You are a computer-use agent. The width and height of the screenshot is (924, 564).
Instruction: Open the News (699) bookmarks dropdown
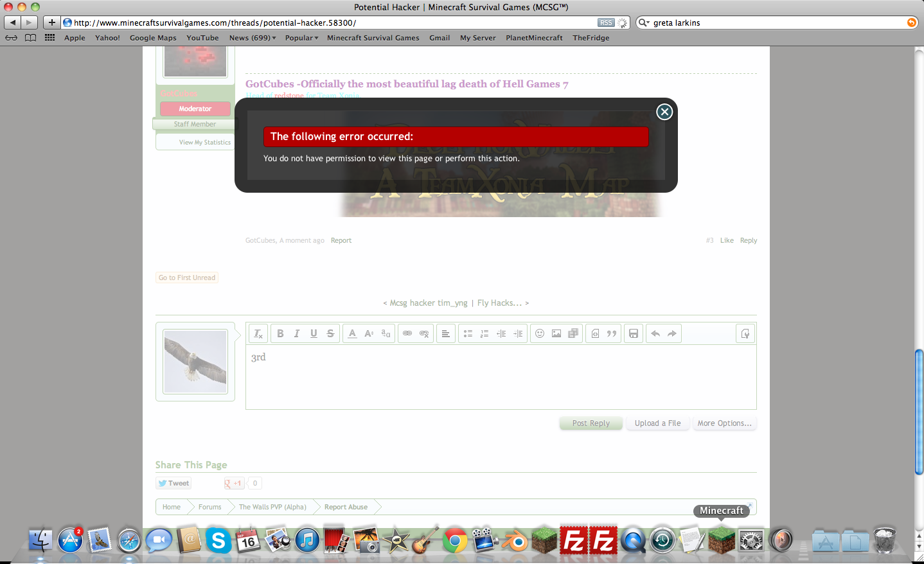pyautogui.click(x=253, y=38)
